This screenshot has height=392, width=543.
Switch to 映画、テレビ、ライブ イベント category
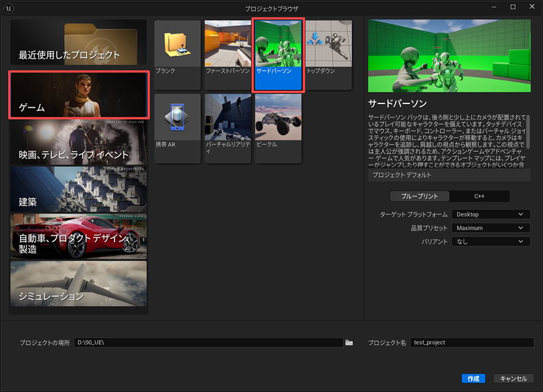79,142
